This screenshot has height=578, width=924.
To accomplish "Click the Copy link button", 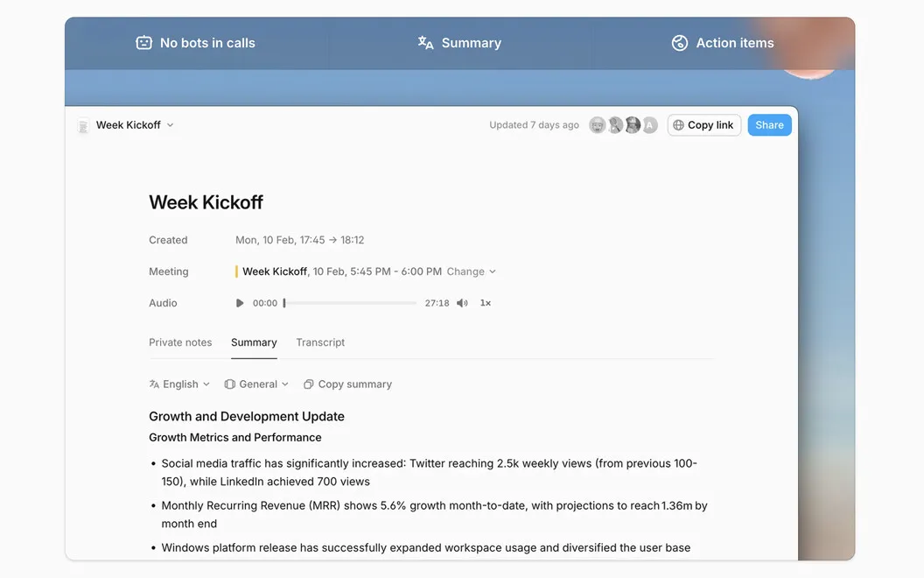I will click(703, 125).
